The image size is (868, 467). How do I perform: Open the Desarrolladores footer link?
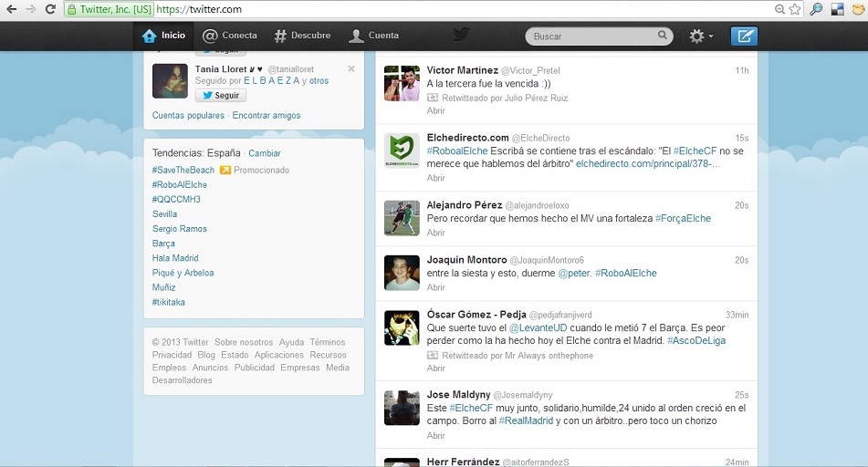(183, 380)
